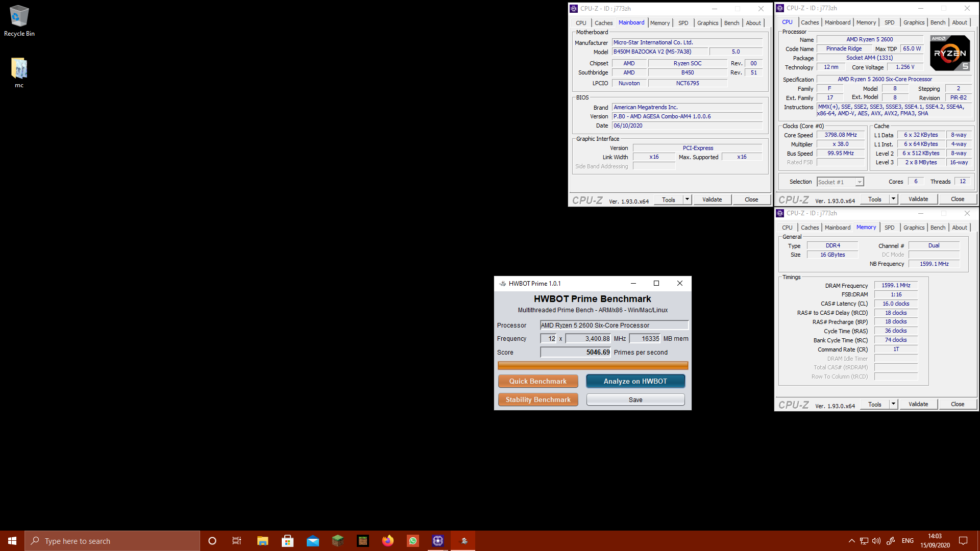Launch File Explorer from taskbar
Image resolution: width=980 pixels, height=551 pixels.
[x=262, y=541]
